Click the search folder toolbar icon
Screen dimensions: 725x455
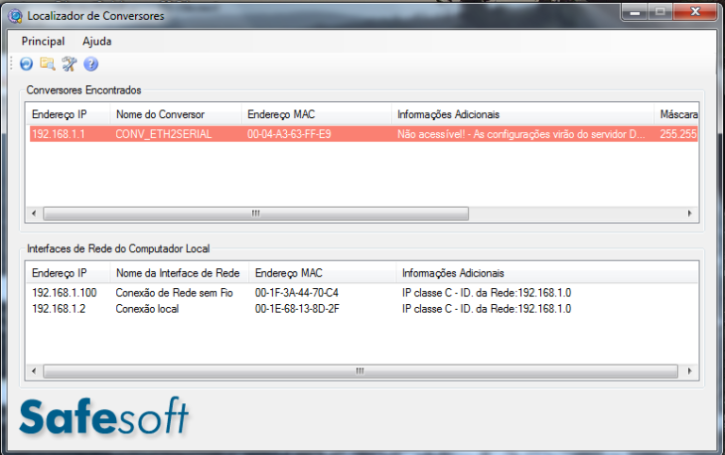[47, 64]
